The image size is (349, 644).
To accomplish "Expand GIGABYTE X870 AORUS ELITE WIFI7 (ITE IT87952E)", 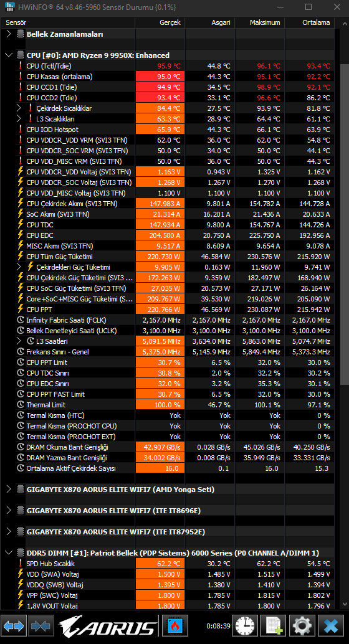I will point(9,532).
